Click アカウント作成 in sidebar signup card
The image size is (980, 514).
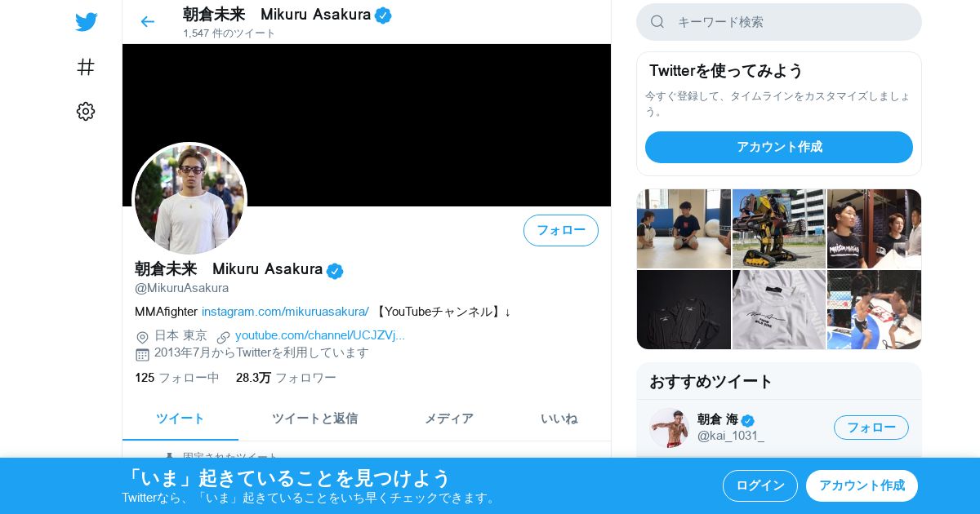(x=779, y=147)
